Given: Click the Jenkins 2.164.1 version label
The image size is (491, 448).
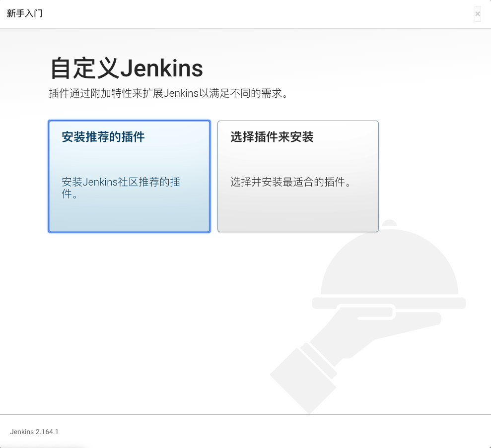Looking at the screenshot, I should [34, 432].
